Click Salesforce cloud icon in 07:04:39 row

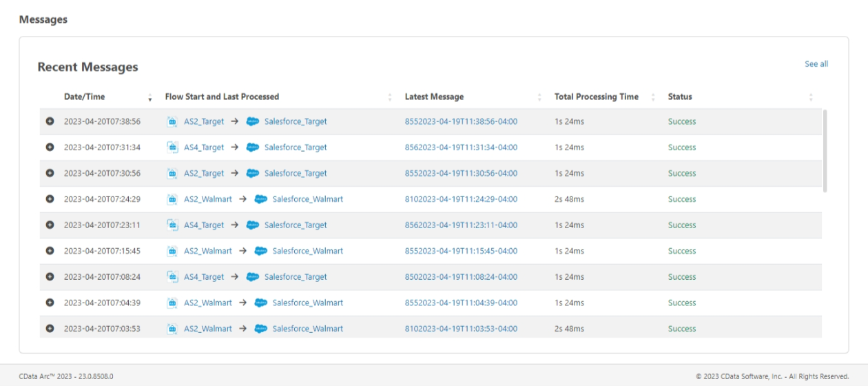click(260, 303)
